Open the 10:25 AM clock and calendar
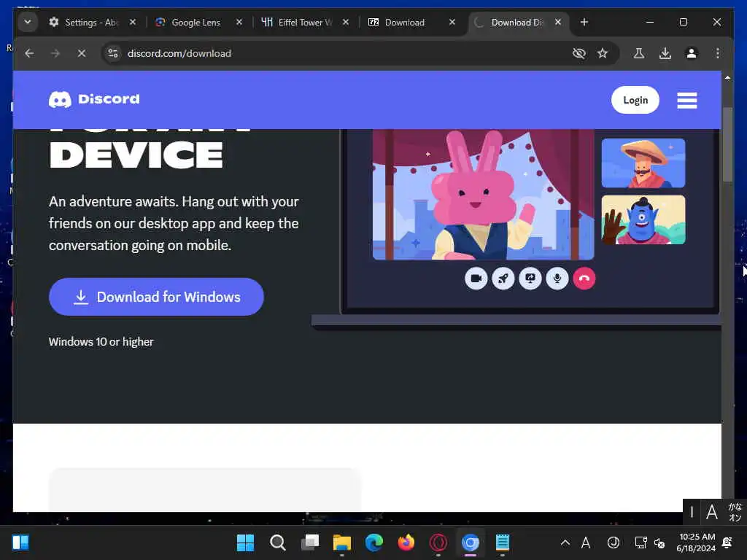747x560 pixels. [x=696, y=542]
